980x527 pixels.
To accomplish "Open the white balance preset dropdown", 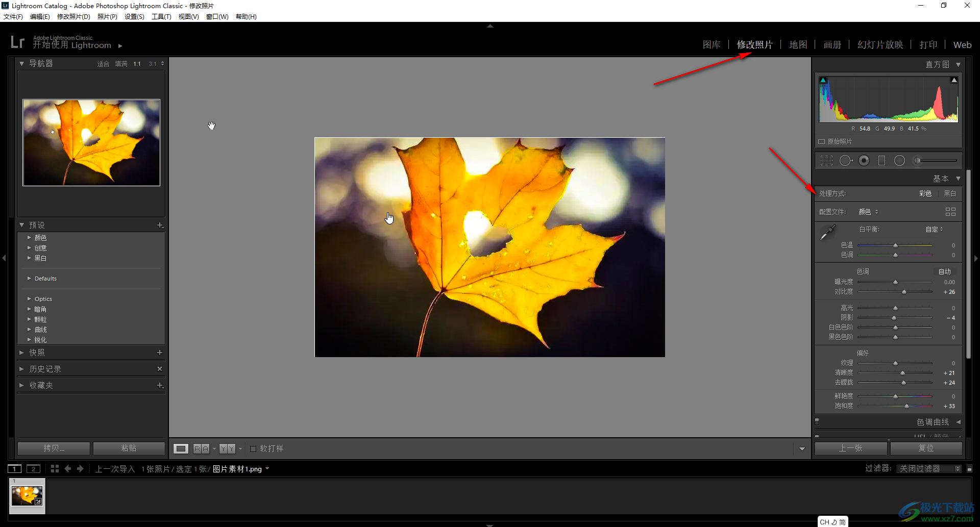I will click(x=935, y=230).
